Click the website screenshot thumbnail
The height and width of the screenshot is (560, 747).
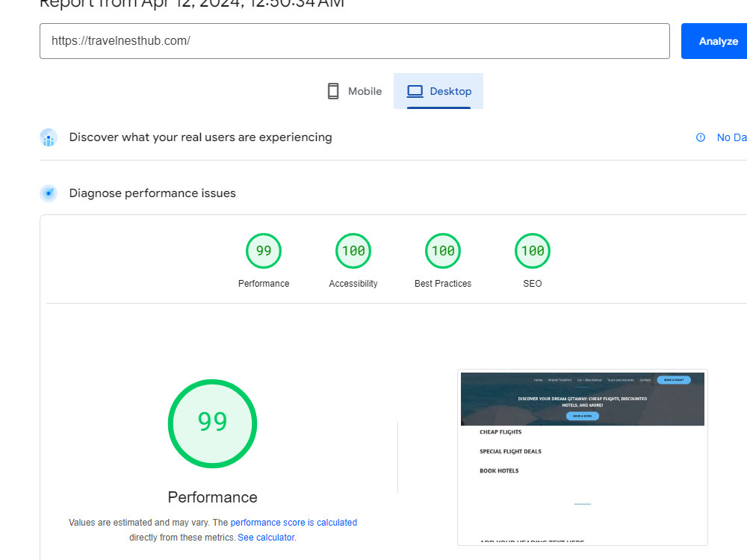coord(582,457)
